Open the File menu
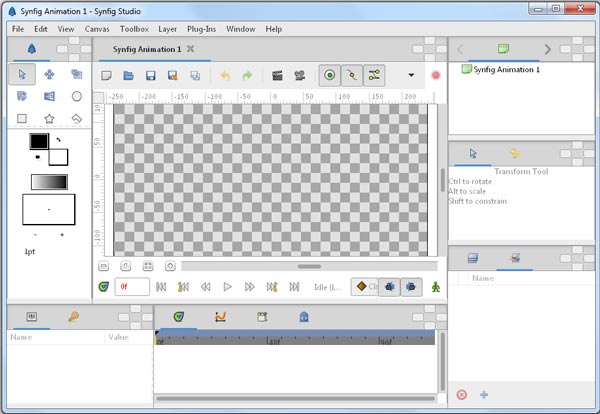 click(x=18, y=29)
